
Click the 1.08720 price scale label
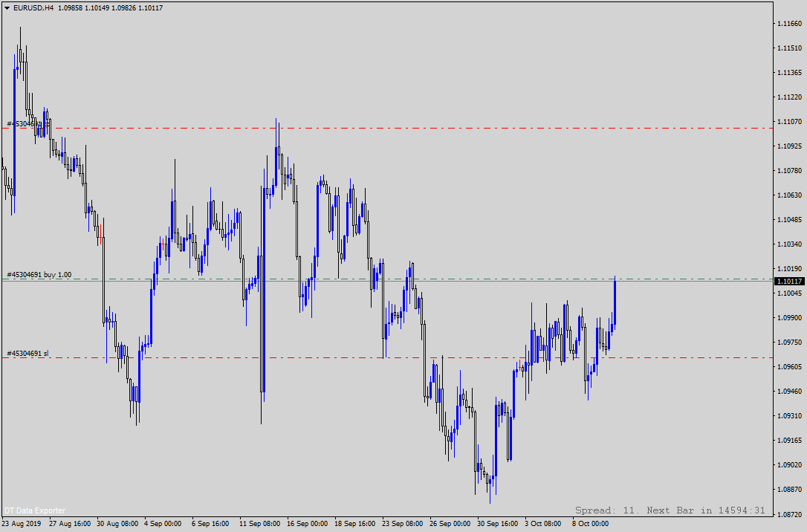[788, 514]
